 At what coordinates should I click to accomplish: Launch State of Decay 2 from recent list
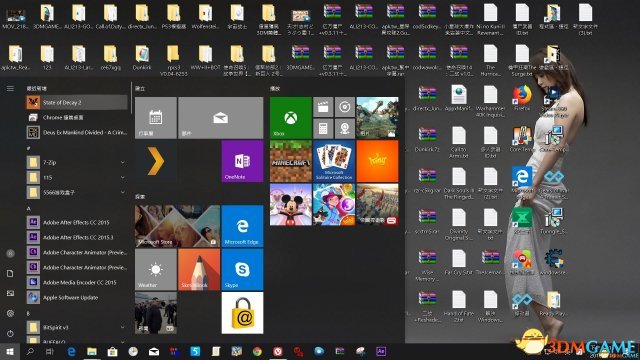pos(77,102)
